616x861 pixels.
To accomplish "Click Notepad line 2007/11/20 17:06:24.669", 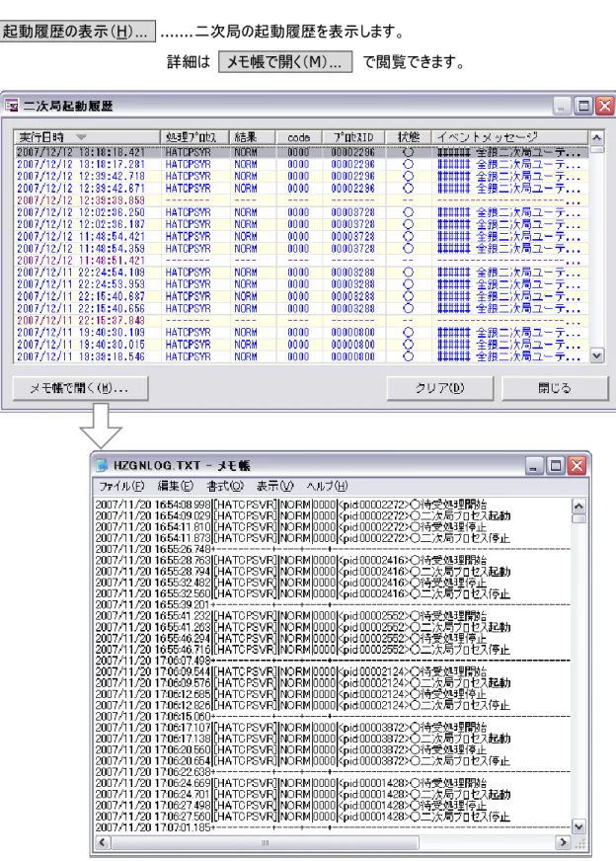I will pyautogui.click(x=291, y=783).
